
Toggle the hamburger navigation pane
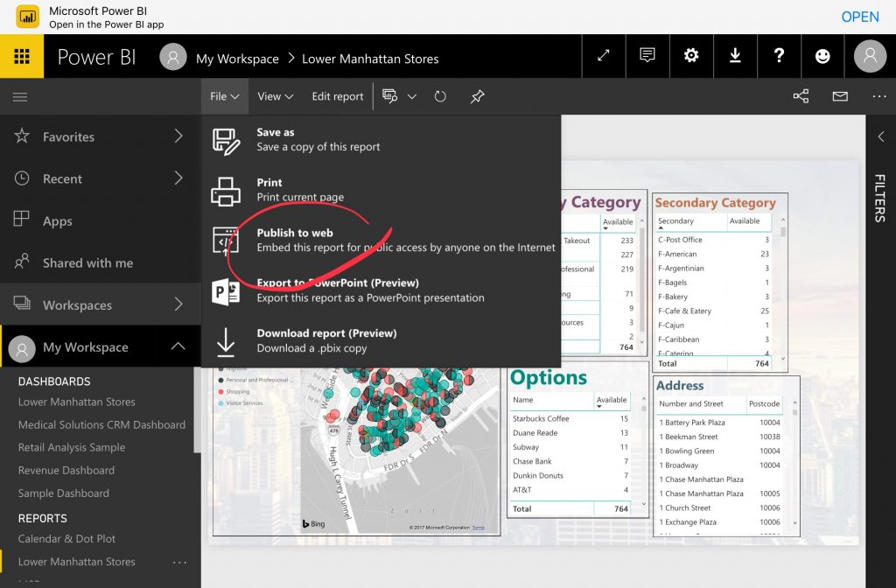(20, 96)
